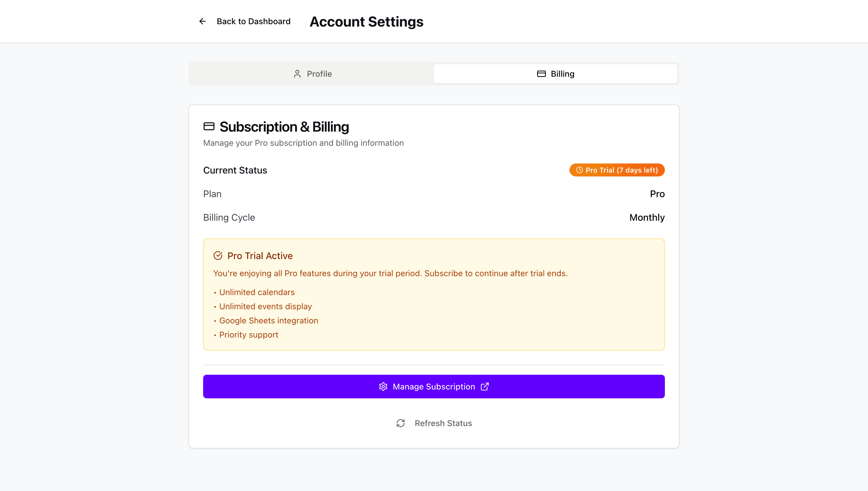Viewport: 868px width, 491px height.
Task: Click the Pro Trial Active notice heading
Action: tap(260, 256)
